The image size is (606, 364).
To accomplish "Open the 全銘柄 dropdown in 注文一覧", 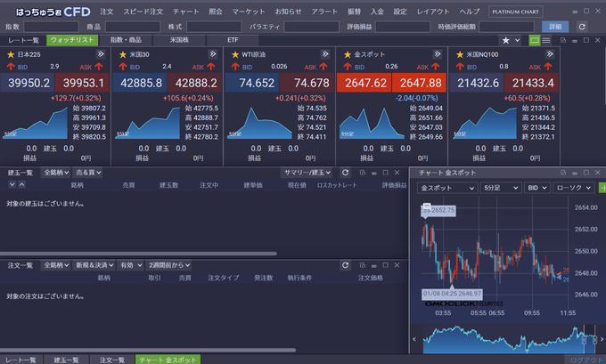I will 55,265.
